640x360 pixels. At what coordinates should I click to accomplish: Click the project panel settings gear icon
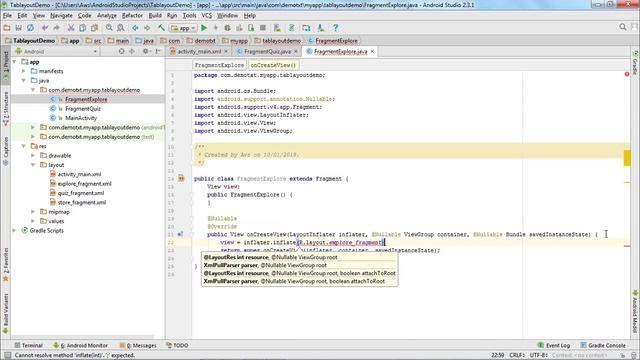[146, 51]
